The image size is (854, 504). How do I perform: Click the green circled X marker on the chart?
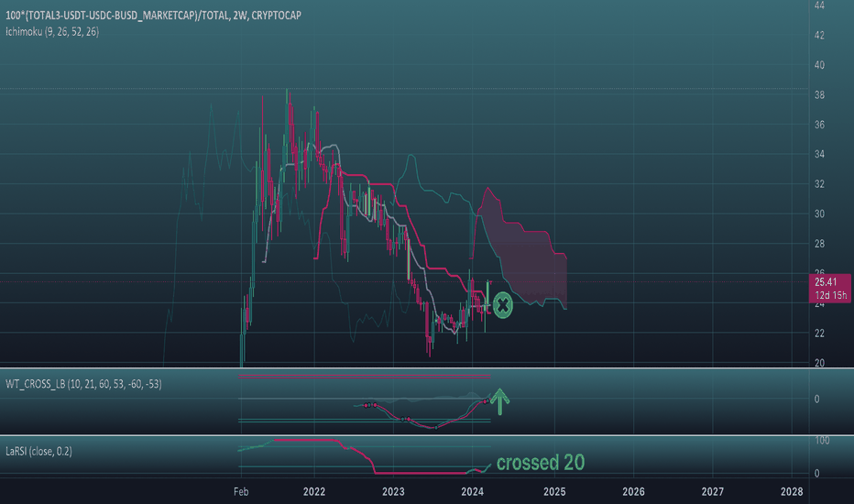[503, 305]
